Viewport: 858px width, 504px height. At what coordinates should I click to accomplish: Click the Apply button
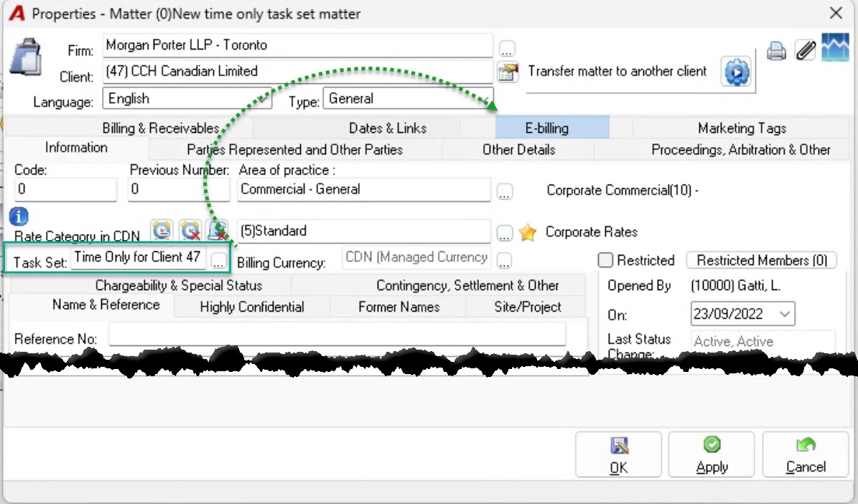[712, 454]
